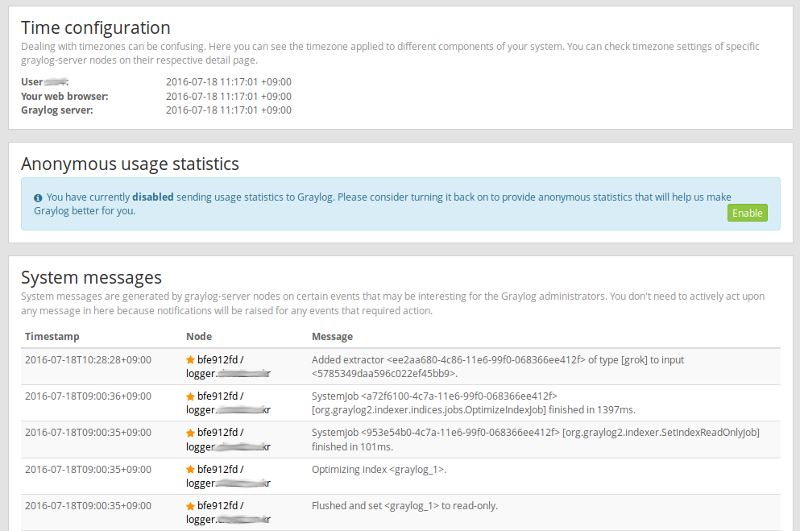The image size is (800, 531).
Task: Click the star icon in the Added extractor row
Action: point(190,359)
